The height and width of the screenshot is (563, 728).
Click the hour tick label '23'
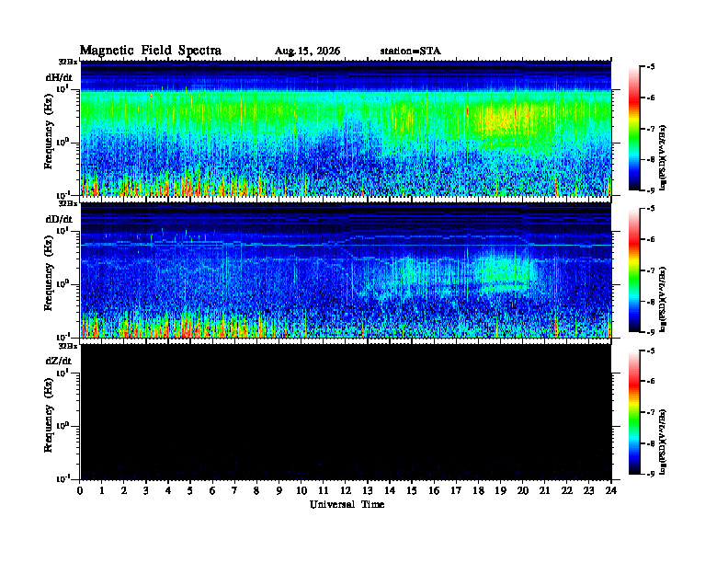click(x=588, y=491)
